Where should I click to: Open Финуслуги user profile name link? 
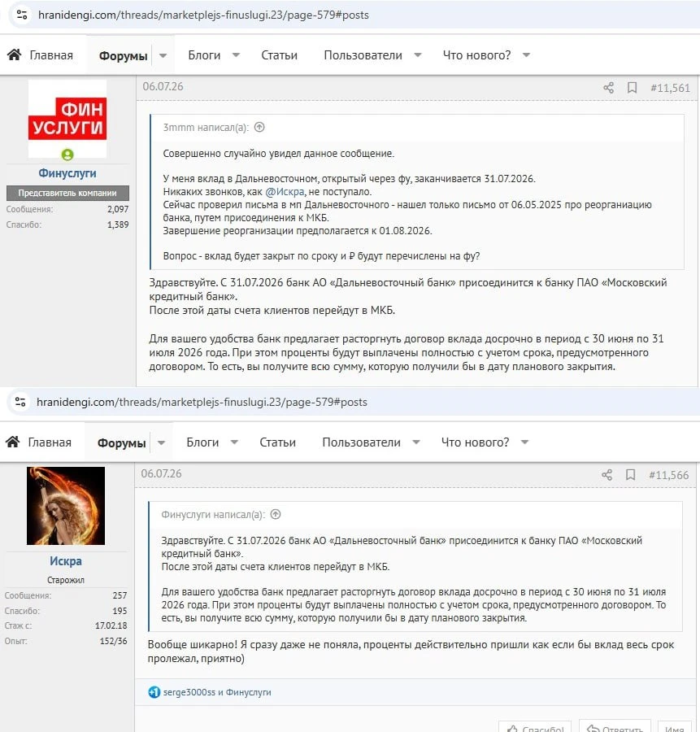click(x=67, y=173)
